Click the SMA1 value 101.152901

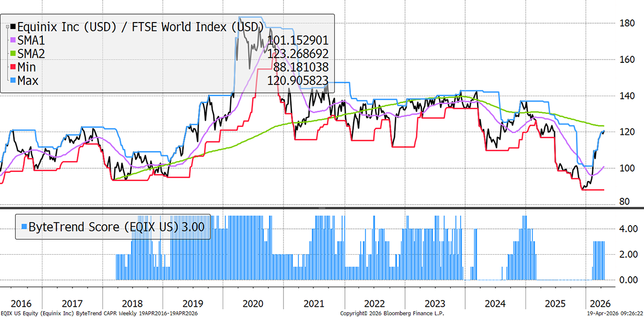pos(298,40)
